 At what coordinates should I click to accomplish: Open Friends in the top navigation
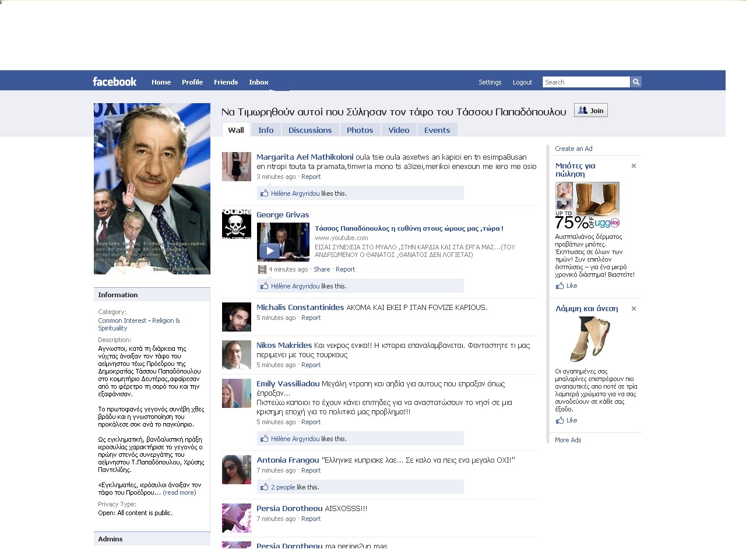tap(226, 82)
